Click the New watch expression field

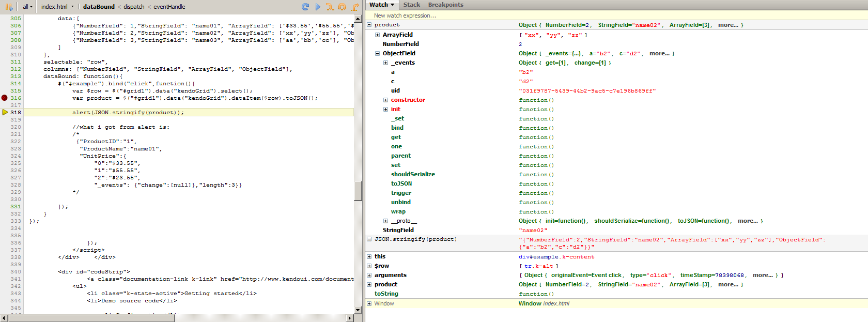click(x=405, y=16)
